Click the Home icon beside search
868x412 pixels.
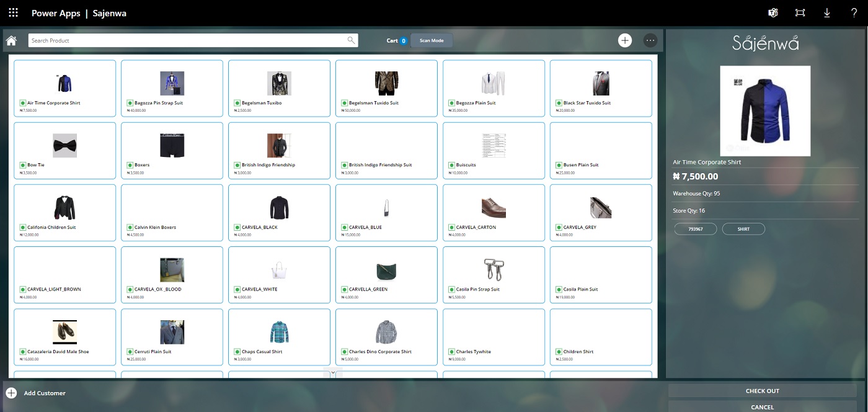coord(11,41)
